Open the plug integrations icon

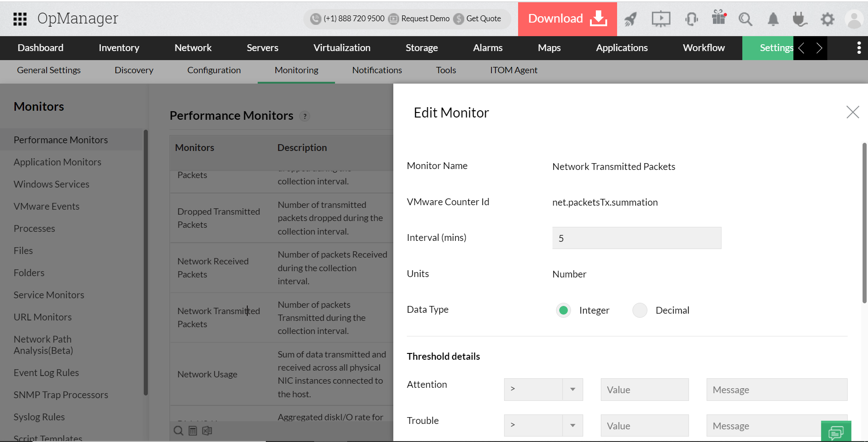point(800,19)
